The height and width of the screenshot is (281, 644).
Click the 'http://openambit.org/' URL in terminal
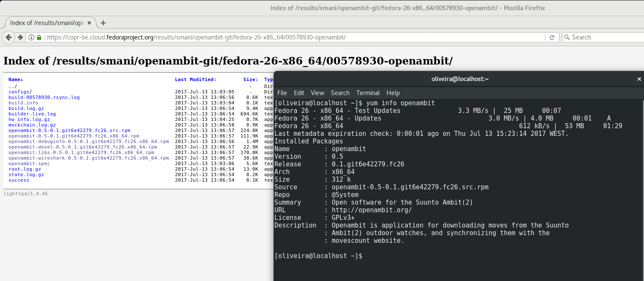pos(372,210)
